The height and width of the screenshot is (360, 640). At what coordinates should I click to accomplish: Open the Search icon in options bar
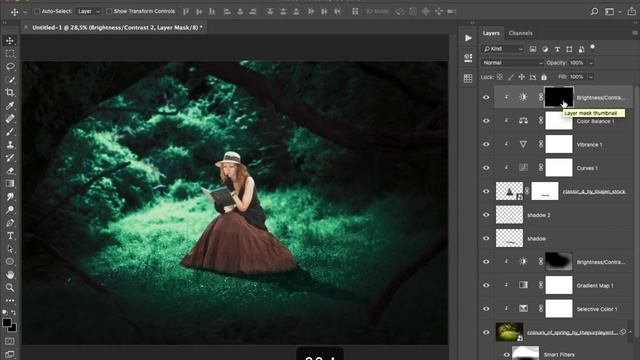click(x=595, y=11)
